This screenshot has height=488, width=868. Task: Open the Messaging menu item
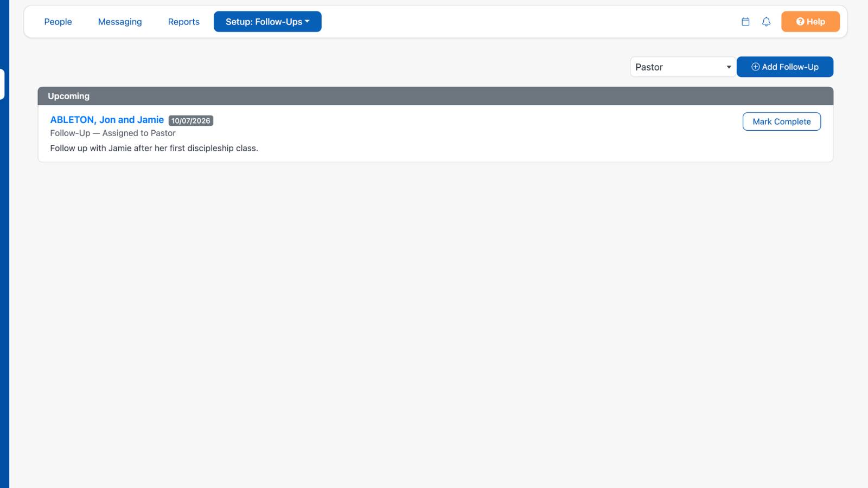[x=120, y=22]
